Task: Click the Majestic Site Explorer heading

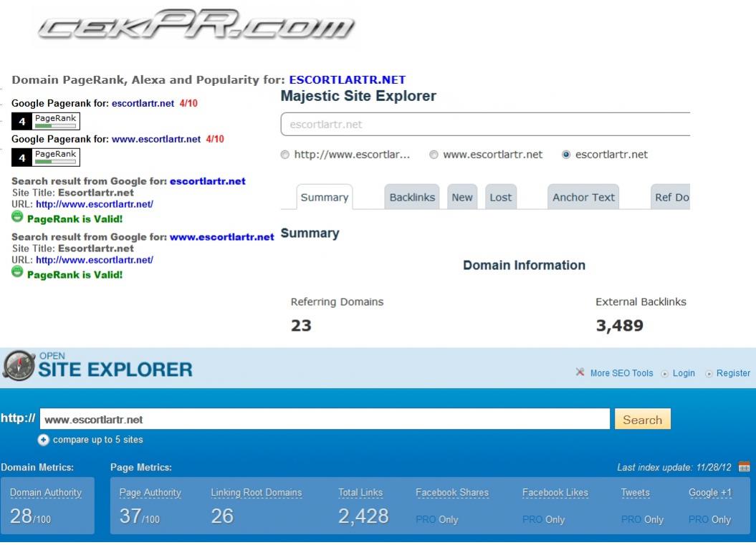Action: (358, 96)
